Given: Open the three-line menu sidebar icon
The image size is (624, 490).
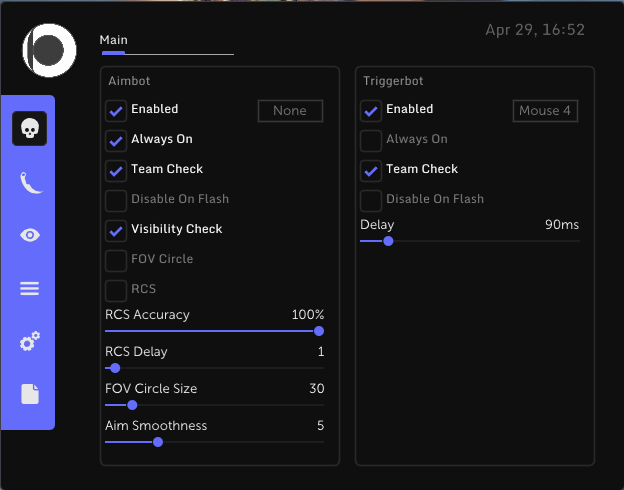Looking at the screenshot, I should (x=29, y=288).
